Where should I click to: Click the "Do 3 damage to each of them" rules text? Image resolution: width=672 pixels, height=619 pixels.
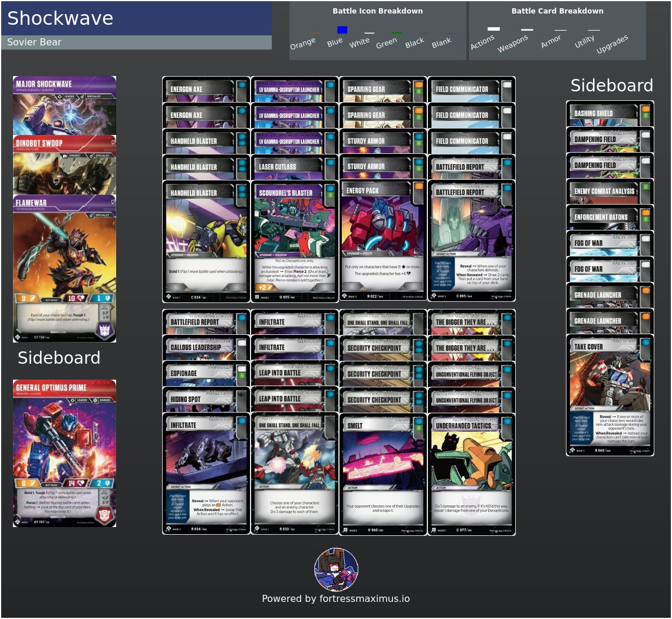pos(294,511)
